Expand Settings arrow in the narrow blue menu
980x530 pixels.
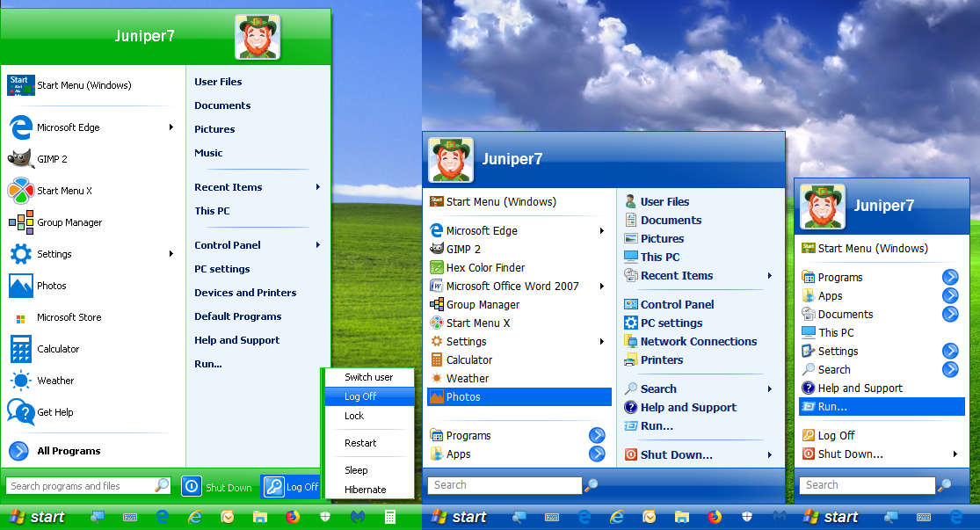pyautogui.click(x=950, y=352)
